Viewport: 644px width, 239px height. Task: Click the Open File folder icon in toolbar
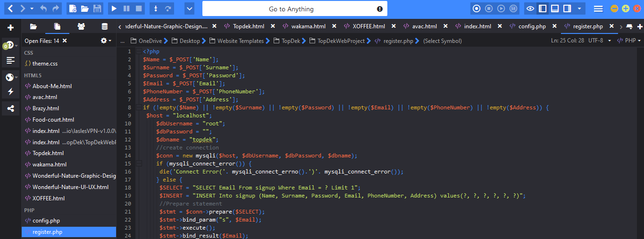pos(85,8)
